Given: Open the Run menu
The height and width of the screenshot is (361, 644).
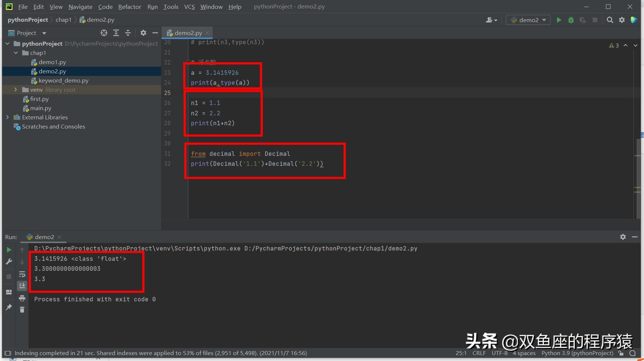Looking at the screenshot, I should [x=152, y=7].
